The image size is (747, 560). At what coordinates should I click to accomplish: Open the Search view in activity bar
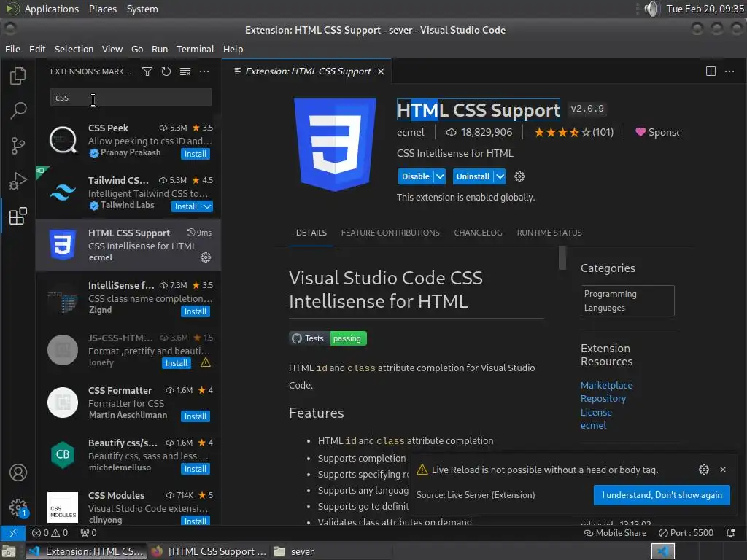click(18, 110)
